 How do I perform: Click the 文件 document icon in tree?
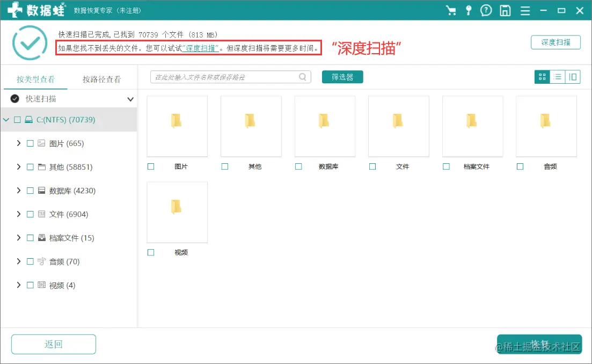point(41,214)
